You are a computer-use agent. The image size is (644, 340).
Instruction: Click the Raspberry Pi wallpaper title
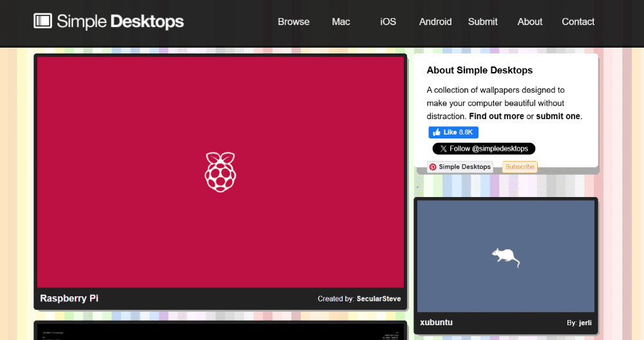click(x=69, y=299)
